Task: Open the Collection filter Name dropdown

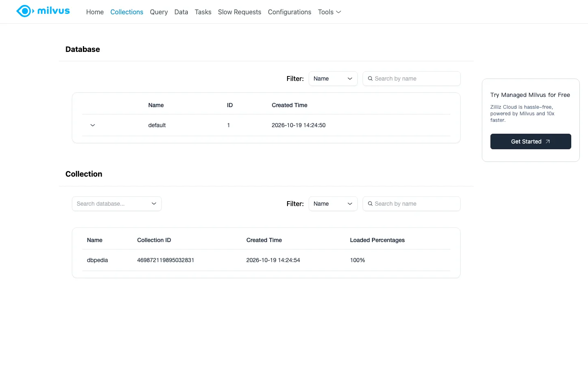Action: (333, 204)
